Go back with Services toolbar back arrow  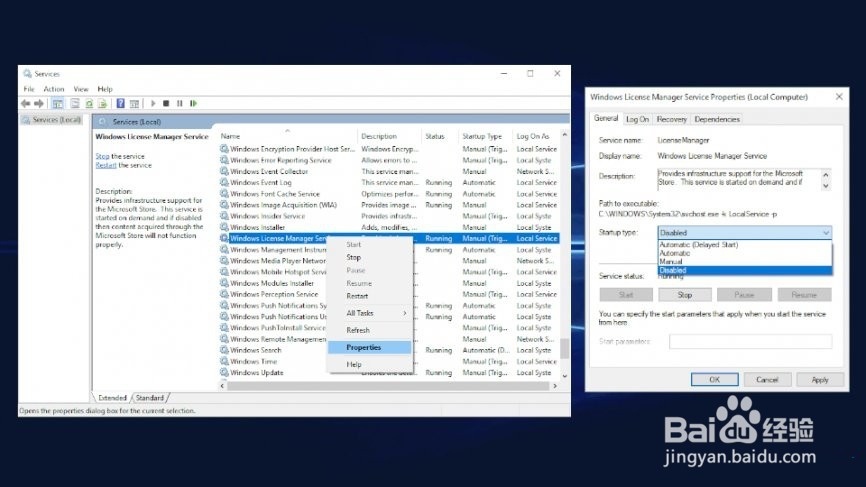(x=25, y=103)
